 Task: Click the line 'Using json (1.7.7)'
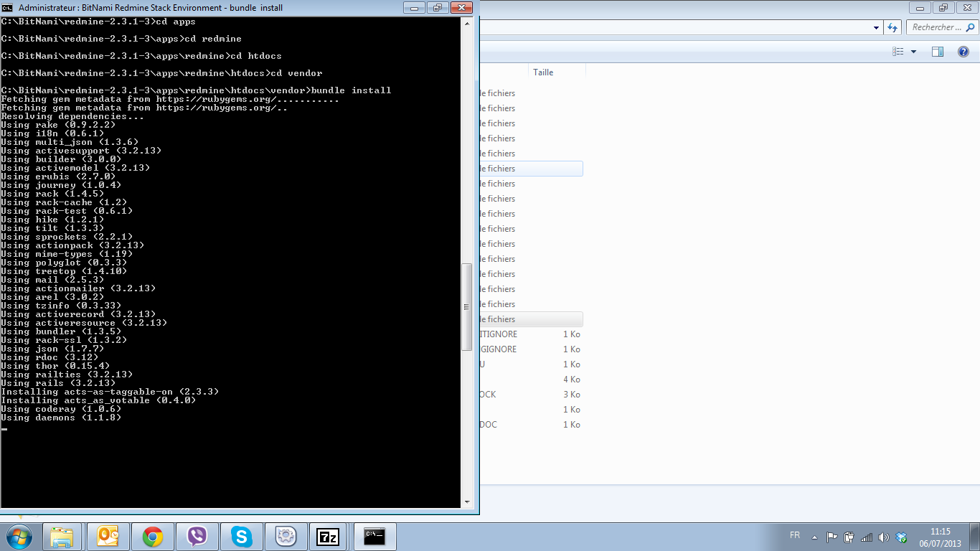(52, 349)
